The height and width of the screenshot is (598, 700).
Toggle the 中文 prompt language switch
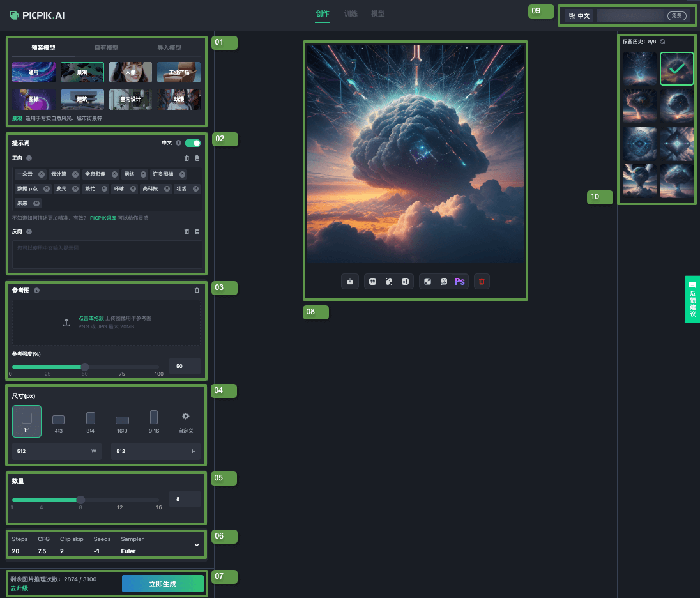click(x=192, y=142)
